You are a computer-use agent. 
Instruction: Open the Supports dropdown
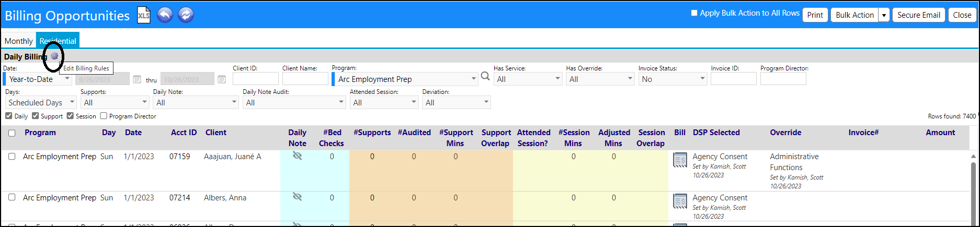(x=115, y=103)
